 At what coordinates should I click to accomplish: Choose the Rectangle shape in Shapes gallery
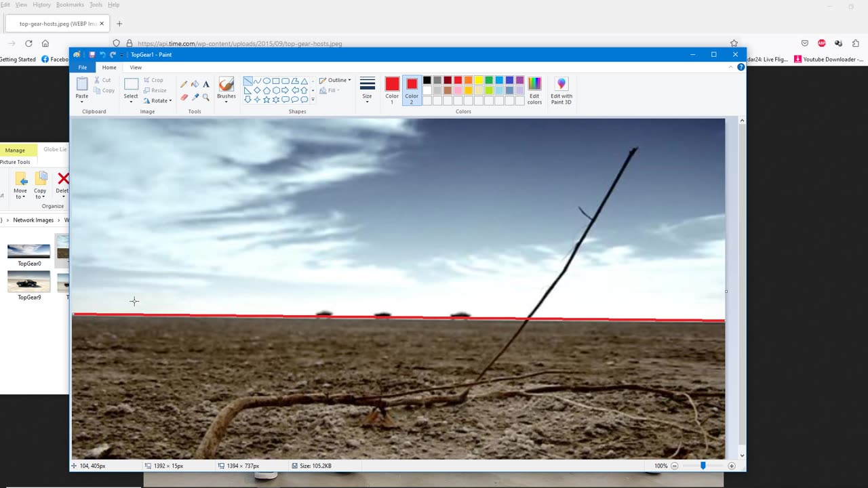276,81
